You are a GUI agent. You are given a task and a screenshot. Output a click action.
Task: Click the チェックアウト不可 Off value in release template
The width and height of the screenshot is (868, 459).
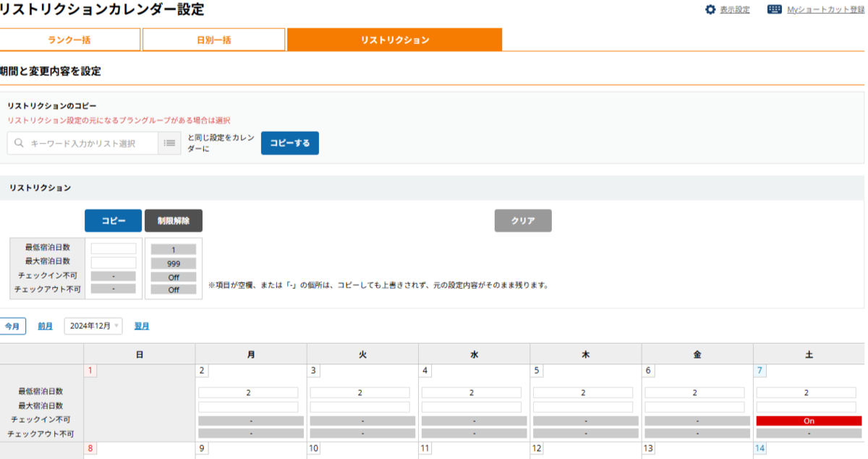(x=174, y=290)
